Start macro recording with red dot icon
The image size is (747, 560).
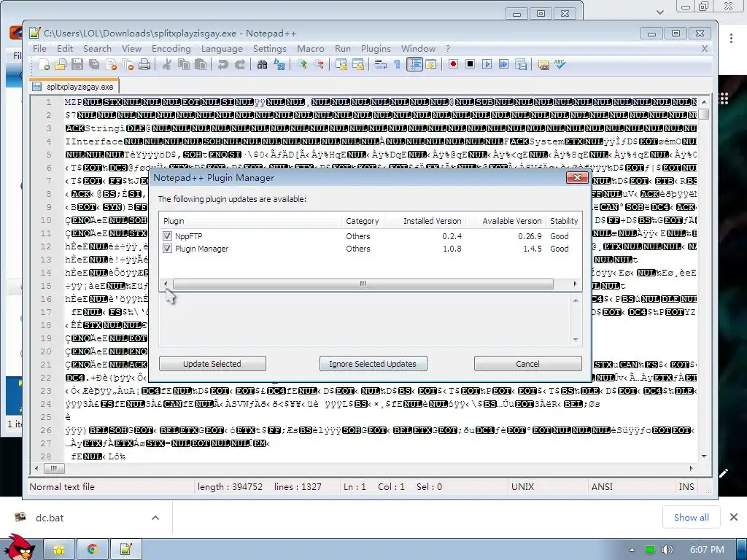[453, 64]
